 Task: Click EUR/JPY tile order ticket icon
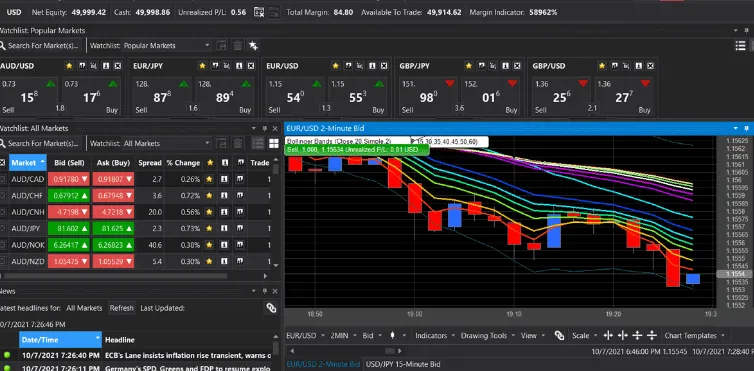tap(227, 66)
